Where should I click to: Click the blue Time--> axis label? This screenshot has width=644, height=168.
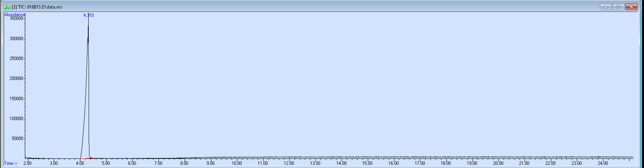[10, 163]
